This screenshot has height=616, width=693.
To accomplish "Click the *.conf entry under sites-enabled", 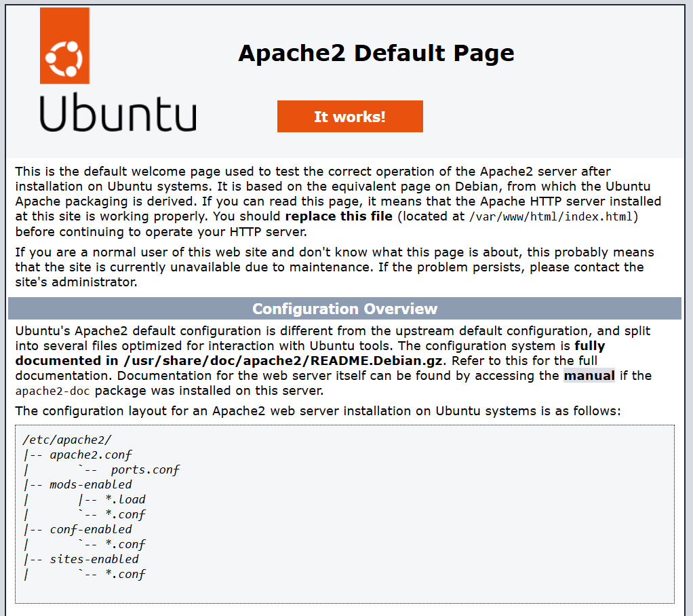I will click(125, 574).
